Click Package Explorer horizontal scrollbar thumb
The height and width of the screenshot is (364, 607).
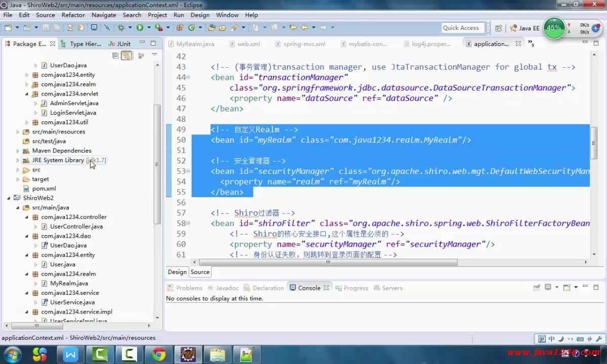38,326
